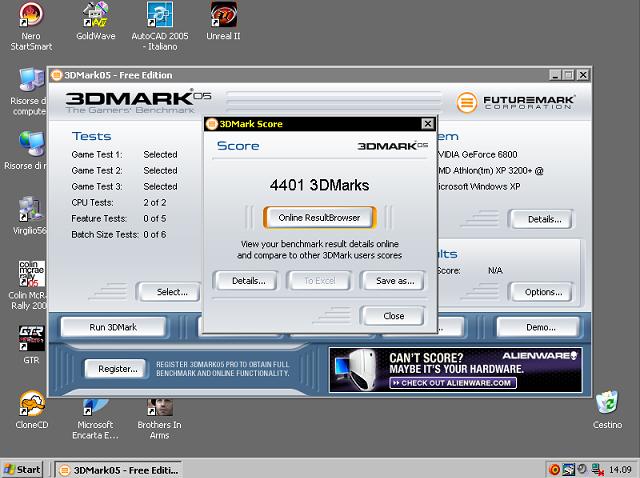This screenshot has width=640, height=478.
Task: Launch the GTR game shortcut
Action: click(31, 345)
